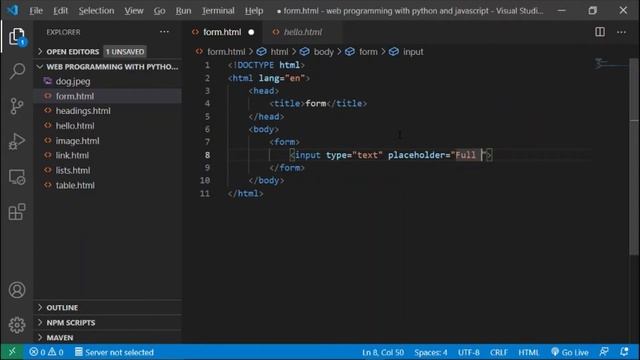Screen dimensions: 640x360
Task: Click the form breadcrumb item
Action: point(368,52)
